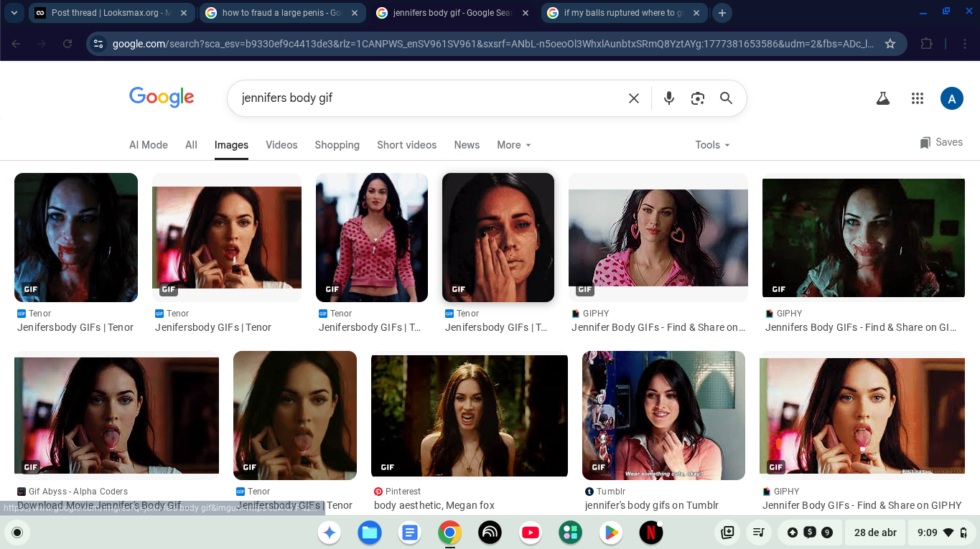Bookmark this page with the star icon

(x=890, y=44)
